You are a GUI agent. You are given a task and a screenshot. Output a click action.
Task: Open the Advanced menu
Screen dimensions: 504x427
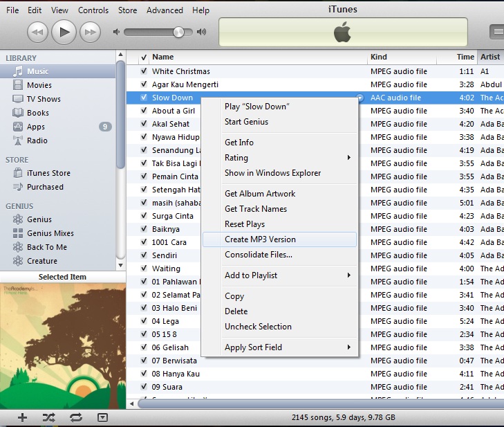pyautogui.click(x=165, y=10)
